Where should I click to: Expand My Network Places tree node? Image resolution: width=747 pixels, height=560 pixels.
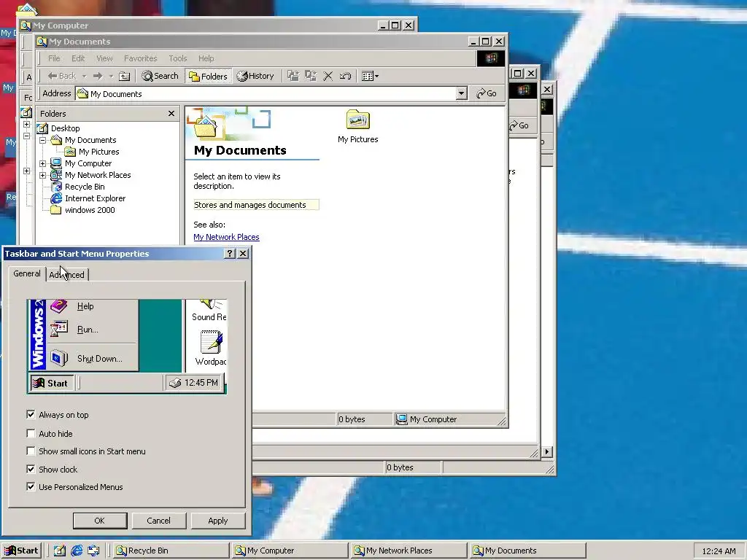click(42, 175)
